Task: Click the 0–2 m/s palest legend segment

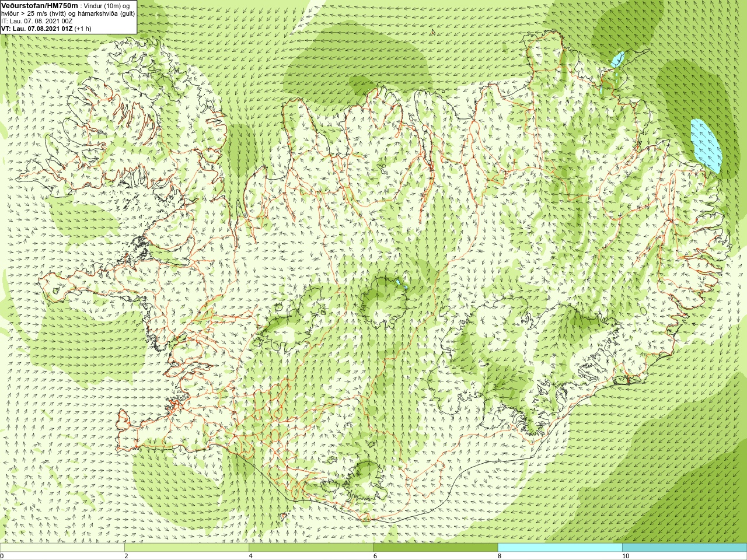Action: pos(62,548)
